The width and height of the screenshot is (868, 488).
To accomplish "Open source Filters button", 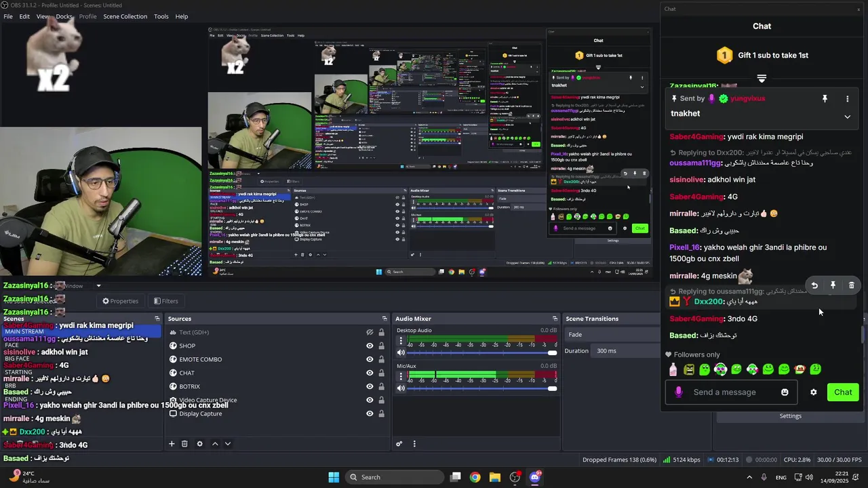I will (x=166, y=301).
